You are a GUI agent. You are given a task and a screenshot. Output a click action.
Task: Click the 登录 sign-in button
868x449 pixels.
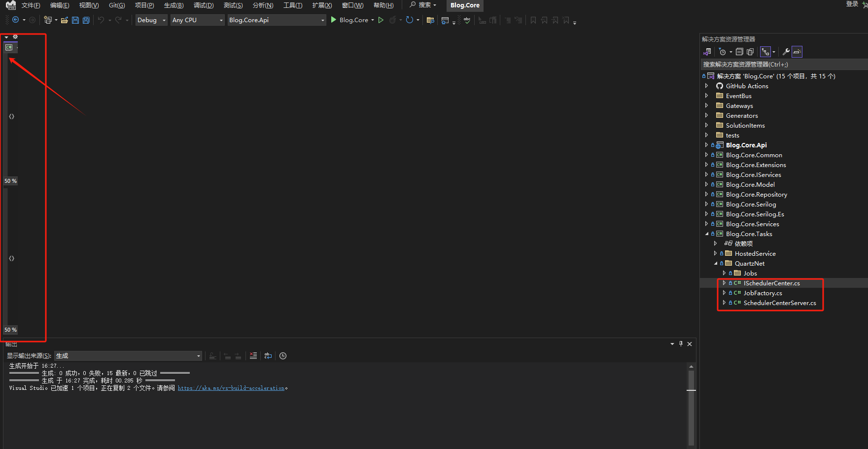pos(852,4)
